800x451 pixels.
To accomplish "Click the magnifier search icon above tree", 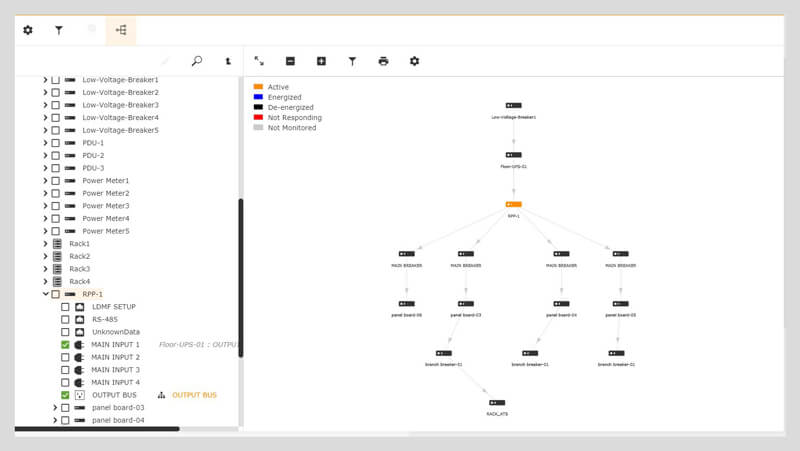I will click(x=197, y=61).
